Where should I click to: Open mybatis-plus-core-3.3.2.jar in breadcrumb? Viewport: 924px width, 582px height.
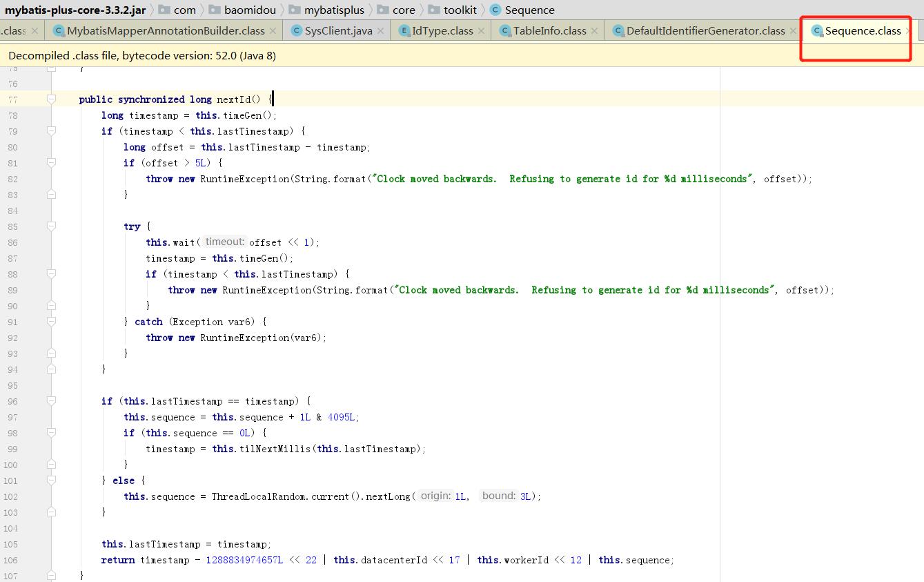point(75,10)
